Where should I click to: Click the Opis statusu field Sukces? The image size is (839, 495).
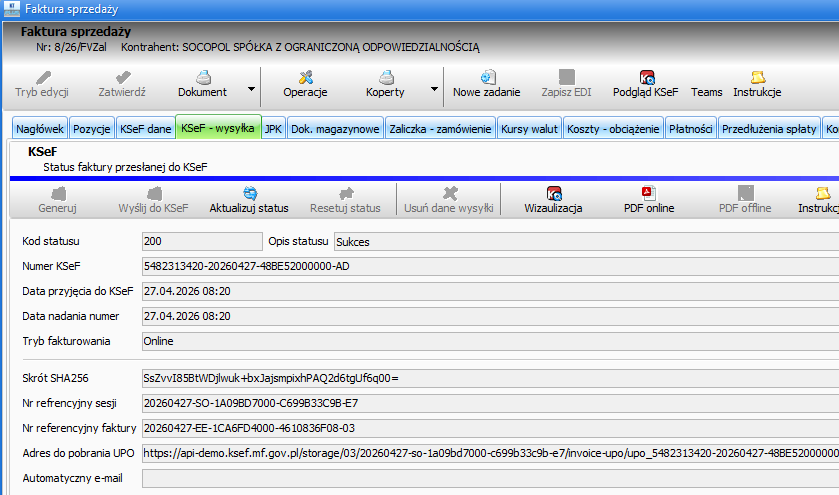click(586, 241)
